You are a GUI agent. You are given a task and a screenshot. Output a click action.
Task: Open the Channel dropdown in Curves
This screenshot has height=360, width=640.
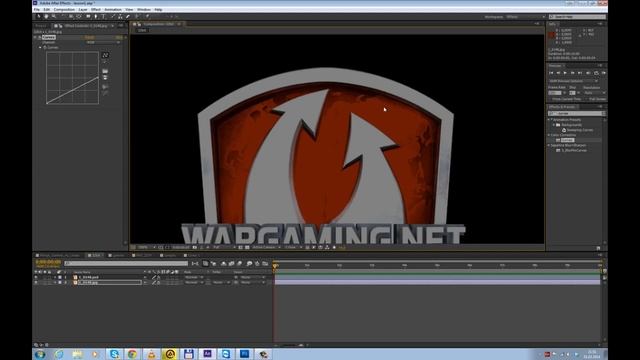pyautogui.click(x=103, y=42)
